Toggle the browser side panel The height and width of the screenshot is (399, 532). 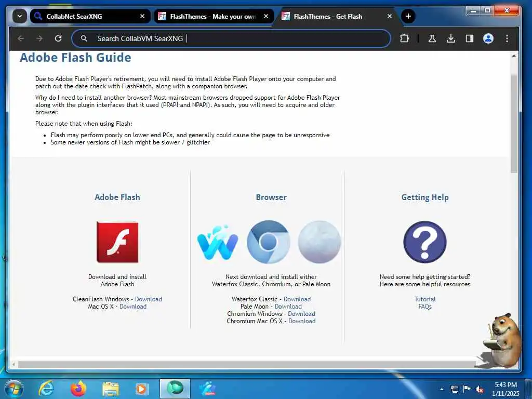tap(470, 38)
